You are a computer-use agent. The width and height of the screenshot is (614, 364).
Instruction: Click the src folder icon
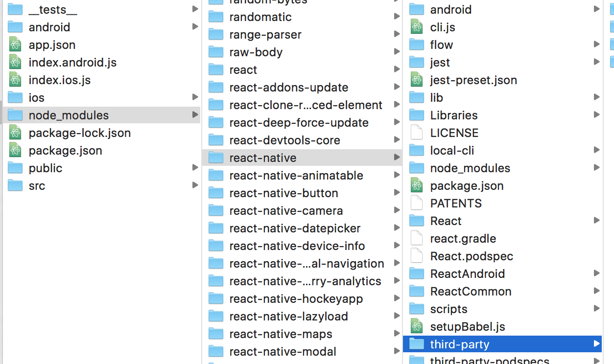pos(15,186)
